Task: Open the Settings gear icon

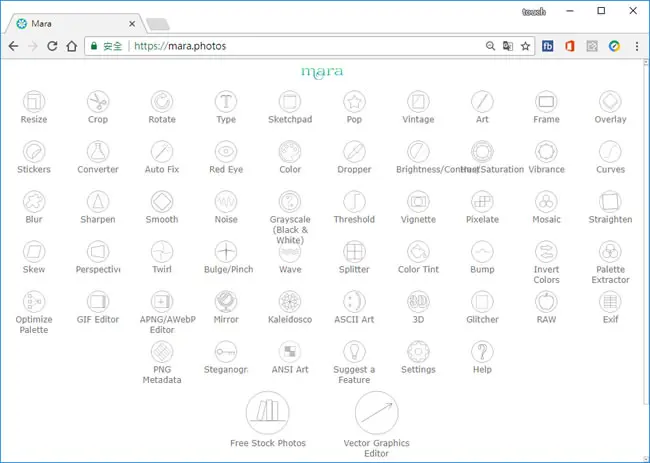Action: 418,352
